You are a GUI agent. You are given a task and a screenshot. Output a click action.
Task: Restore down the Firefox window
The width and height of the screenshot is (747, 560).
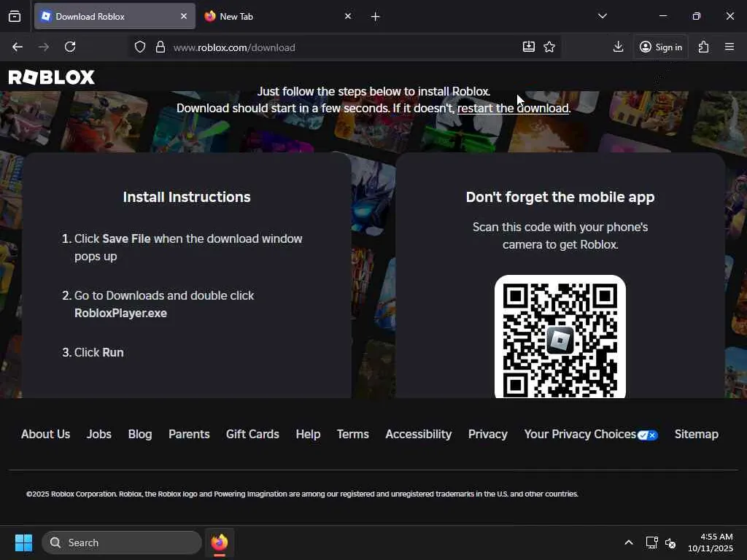[x=697, y=16]
